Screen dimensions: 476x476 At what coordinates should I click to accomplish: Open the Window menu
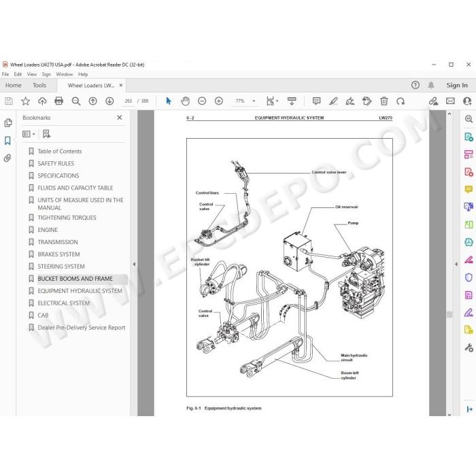pyautogui.click(x=65, y=74)
